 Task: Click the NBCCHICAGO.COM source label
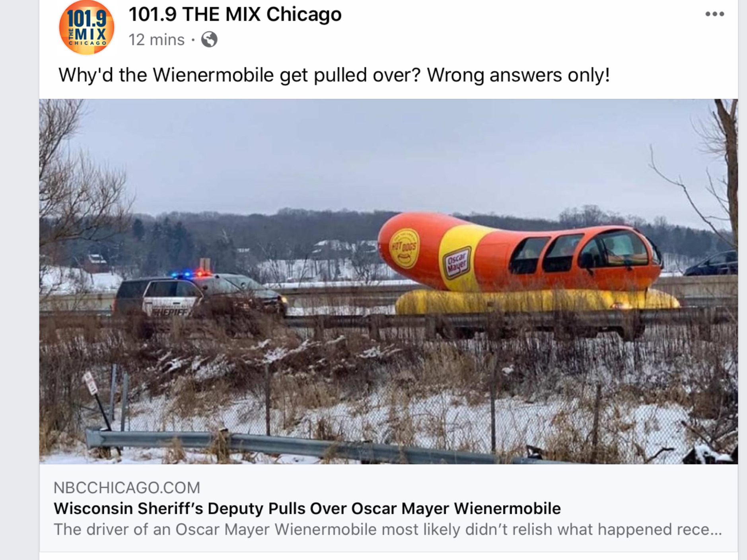click(127, 488)
